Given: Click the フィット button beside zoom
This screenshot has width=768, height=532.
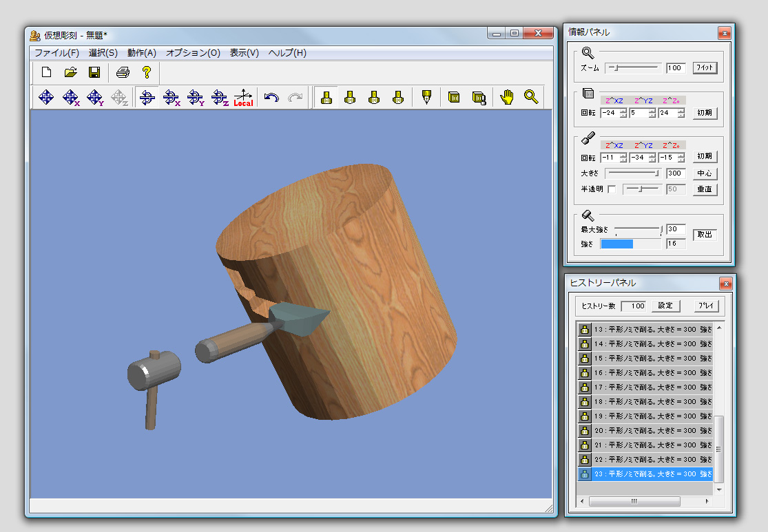Looking at the screenshot, I should point(705,68).
